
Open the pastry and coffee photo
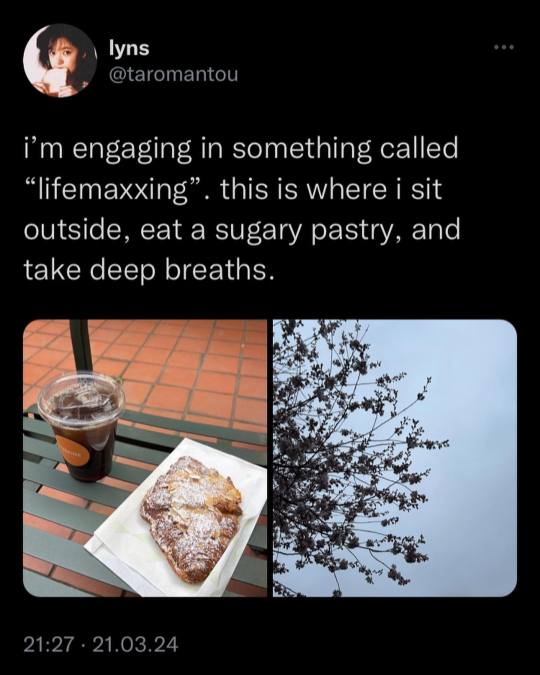(x=145, y=458)
